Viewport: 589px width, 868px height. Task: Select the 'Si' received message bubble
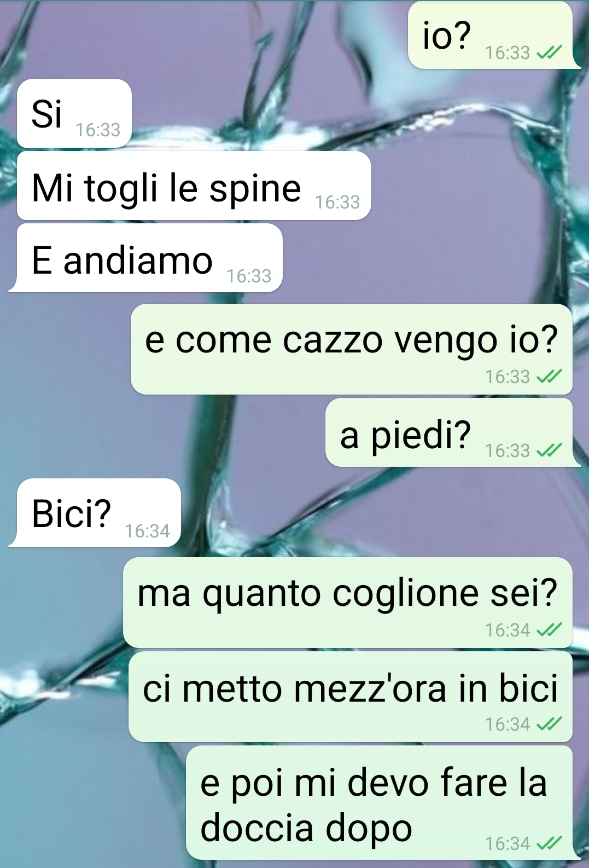(74, 113)
